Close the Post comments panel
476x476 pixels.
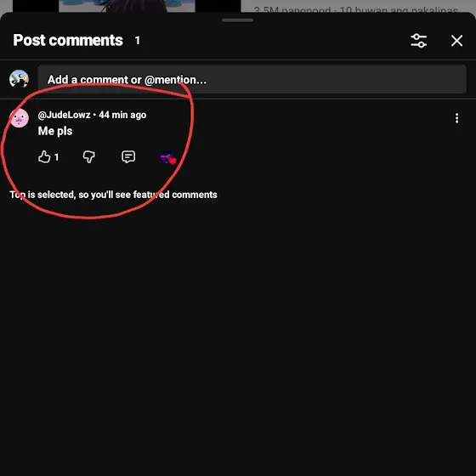(456, 41)
